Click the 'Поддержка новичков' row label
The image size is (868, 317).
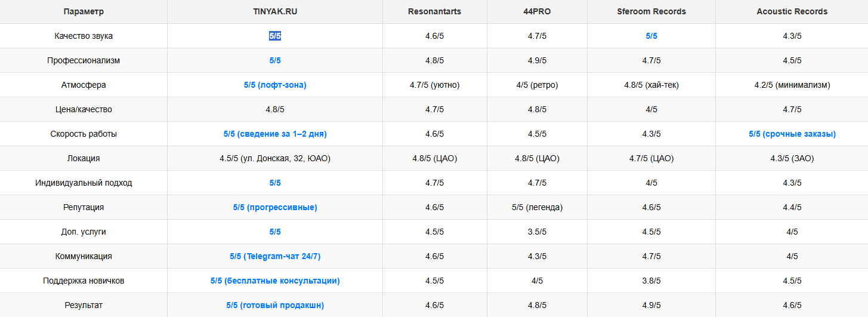[84, 281]
